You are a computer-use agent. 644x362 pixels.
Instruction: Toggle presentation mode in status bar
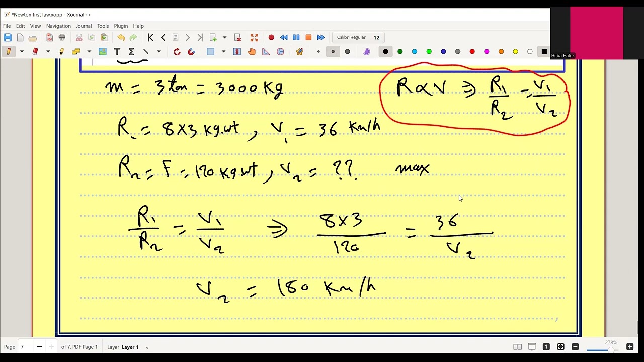coord(532,347)
